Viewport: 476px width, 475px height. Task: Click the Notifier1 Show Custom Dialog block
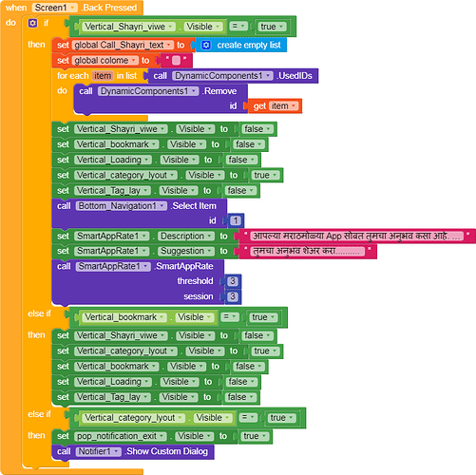click(x=133, y=451)
